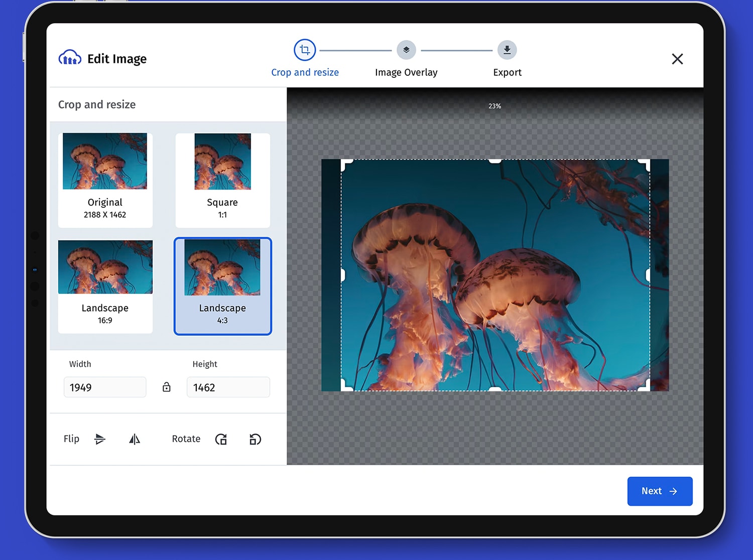Flip the image horizontally
Image resolution: width=753 pixels, height=560 pixels.
pos(135,439)
